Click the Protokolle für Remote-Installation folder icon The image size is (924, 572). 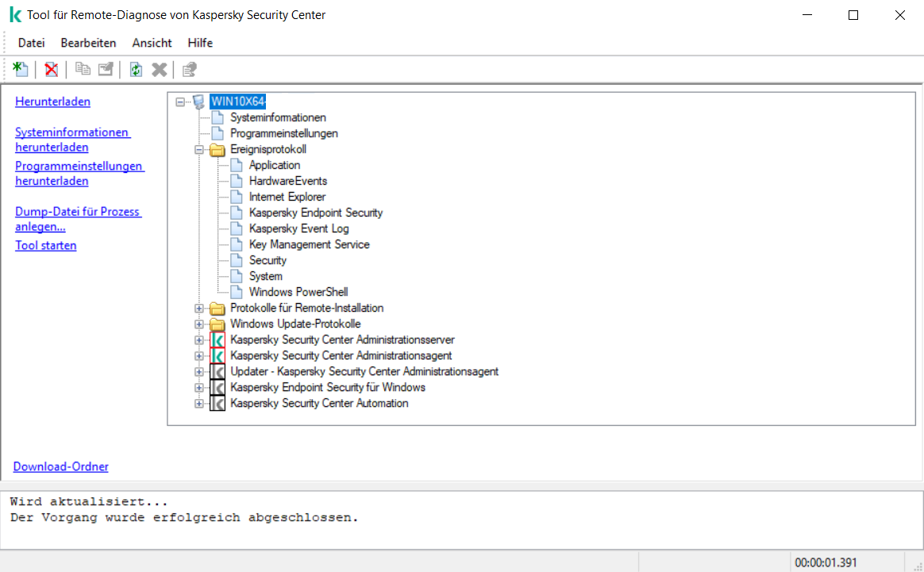(x=218, y=308)
